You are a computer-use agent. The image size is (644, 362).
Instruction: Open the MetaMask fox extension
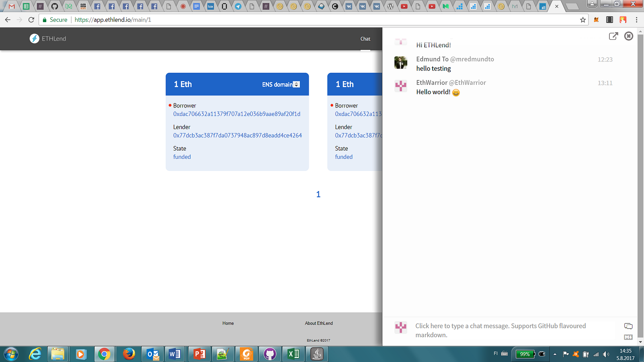597,20
